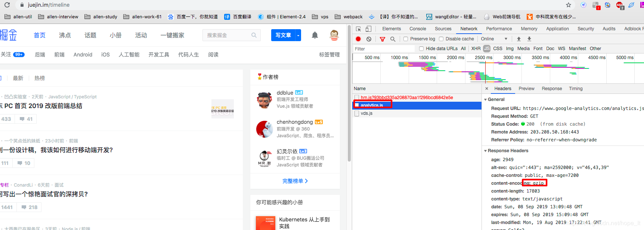This screenshot has width=644, height=230.
Task: Close the request details pane (X)
Action: click(487, 89)
